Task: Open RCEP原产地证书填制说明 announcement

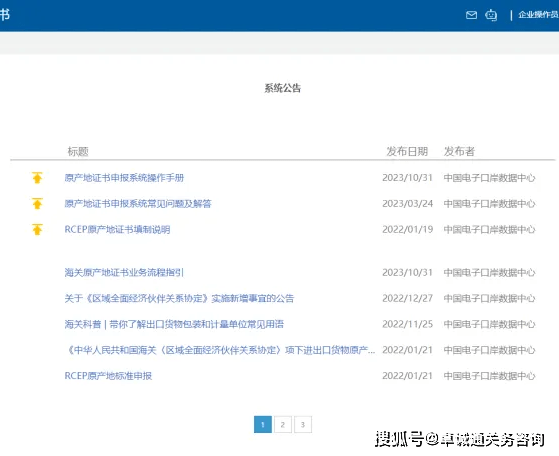Action: click(117, 229)
